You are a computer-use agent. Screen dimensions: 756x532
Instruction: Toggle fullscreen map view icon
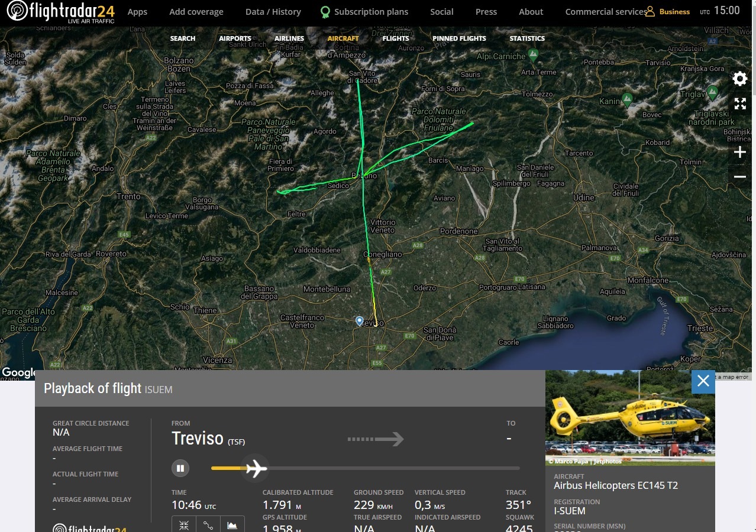click(740, 104)
